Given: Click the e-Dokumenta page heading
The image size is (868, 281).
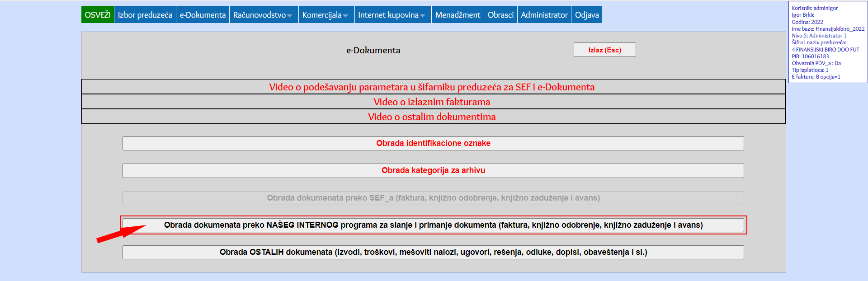Looking at the screenshot, I should point(373,50).
